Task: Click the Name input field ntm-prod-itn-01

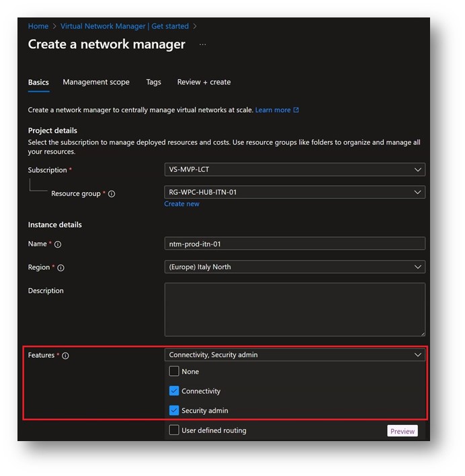Action: tap(295, 244)
